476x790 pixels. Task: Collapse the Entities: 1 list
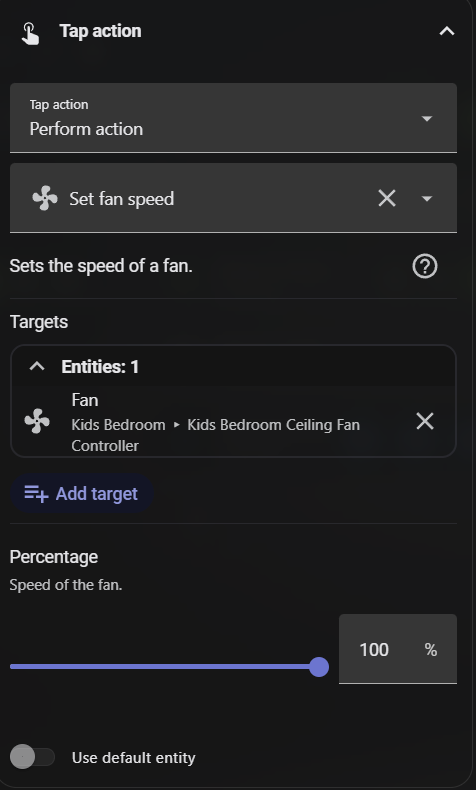(x=37, y=366)
